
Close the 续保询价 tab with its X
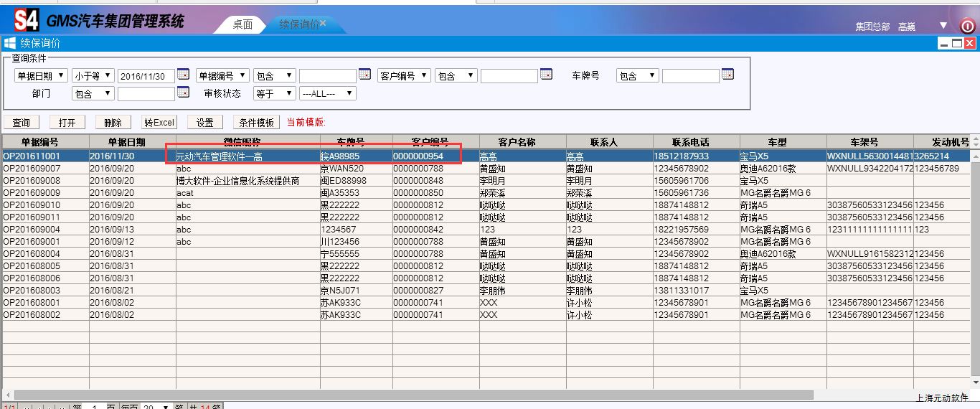coord(323,23)
